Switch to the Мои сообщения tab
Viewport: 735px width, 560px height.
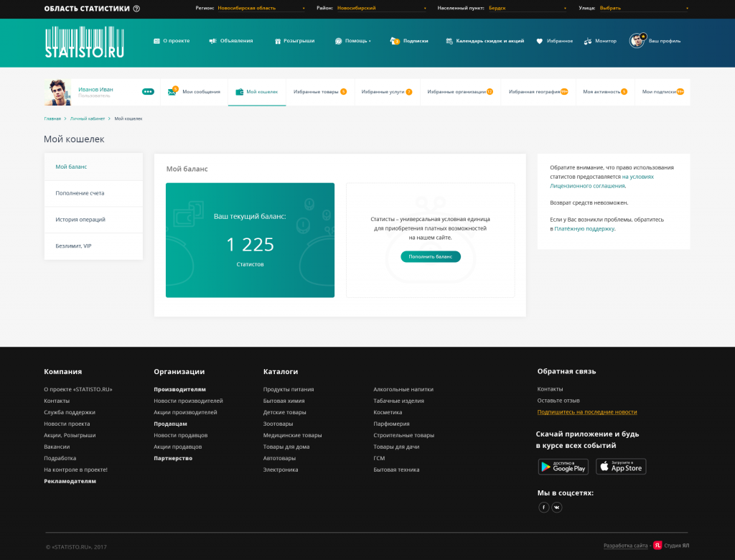click(x=194, y=92)
